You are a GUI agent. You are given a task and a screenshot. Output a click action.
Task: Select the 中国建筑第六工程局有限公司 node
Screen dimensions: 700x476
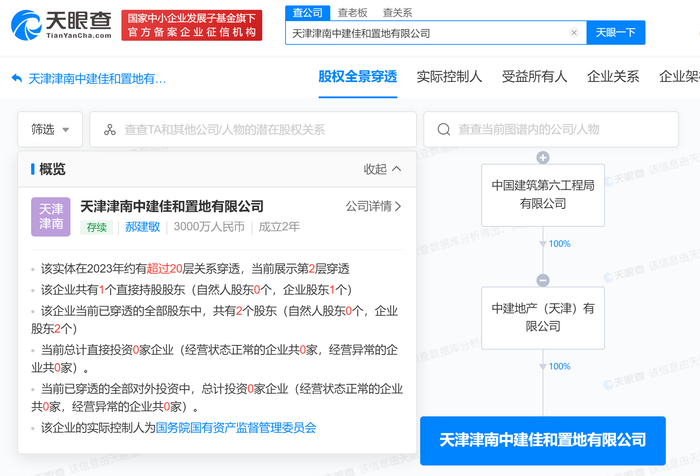pos(543,195)
